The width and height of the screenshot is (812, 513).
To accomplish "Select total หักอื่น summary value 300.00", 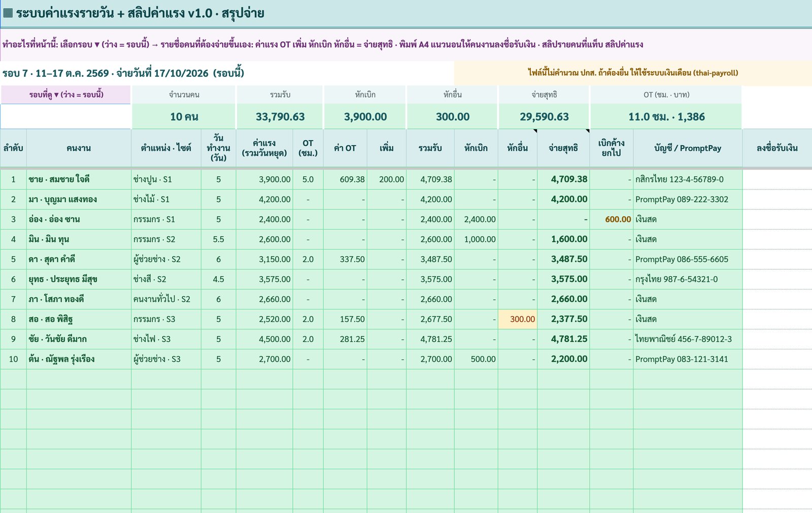I will click(x=452, y=116).
